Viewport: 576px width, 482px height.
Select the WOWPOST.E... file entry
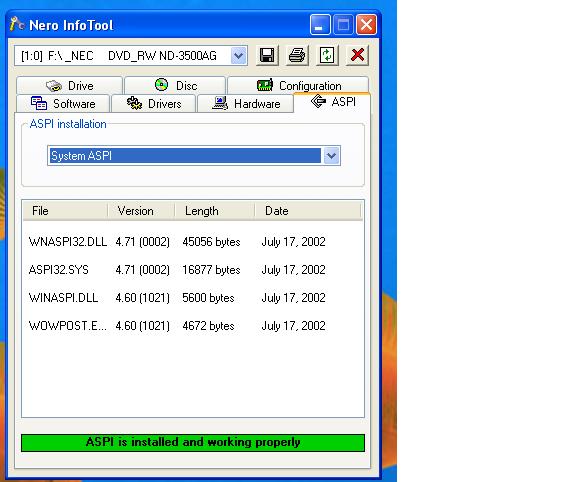click(68, 326)
